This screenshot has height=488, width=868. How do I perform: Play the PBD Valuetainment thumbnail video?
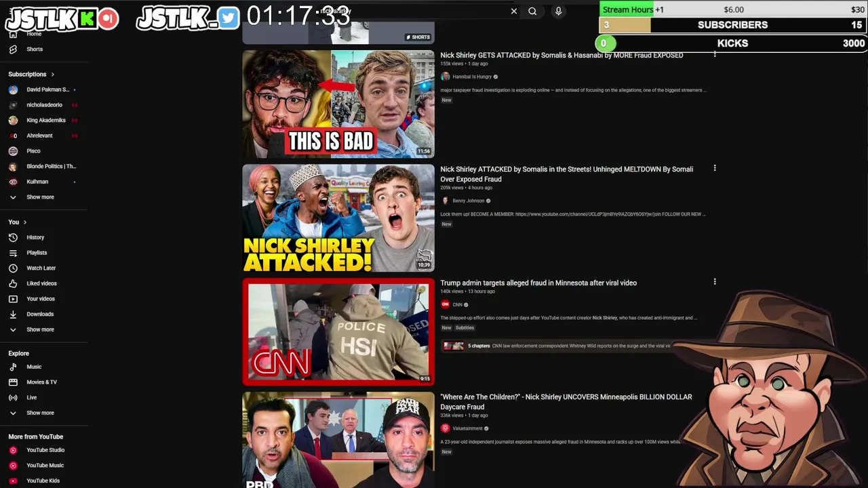(x=338, y=440)
